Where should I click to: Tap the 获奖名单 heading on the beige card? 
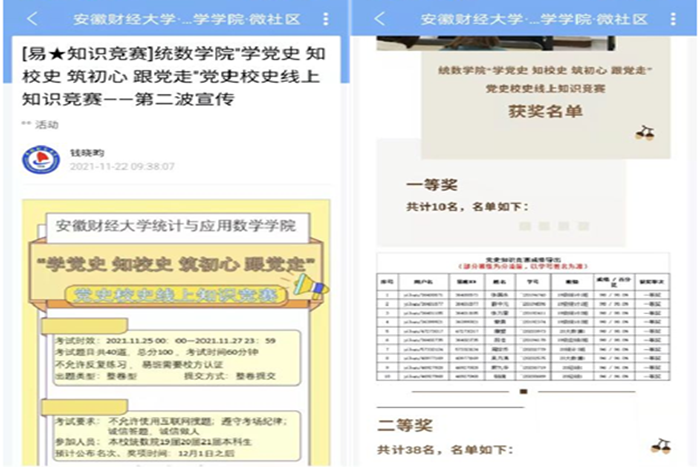[x=546, y=111]
